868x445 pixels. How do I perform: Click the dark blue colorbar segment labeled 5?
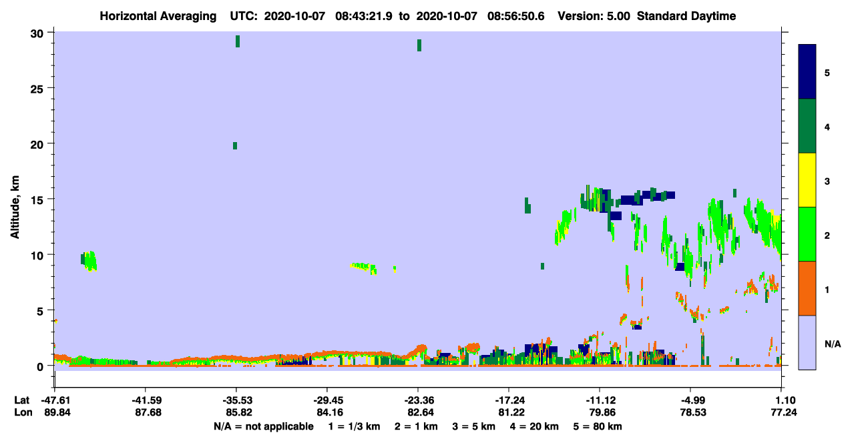pyautogui.click(x=807, y=72)
